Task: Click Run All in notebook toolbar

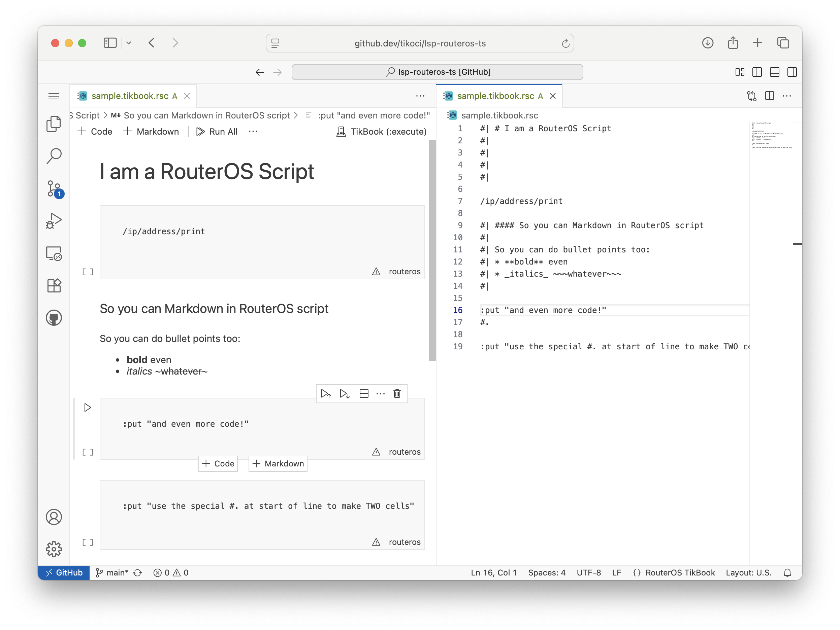Action: pos(217,131)
